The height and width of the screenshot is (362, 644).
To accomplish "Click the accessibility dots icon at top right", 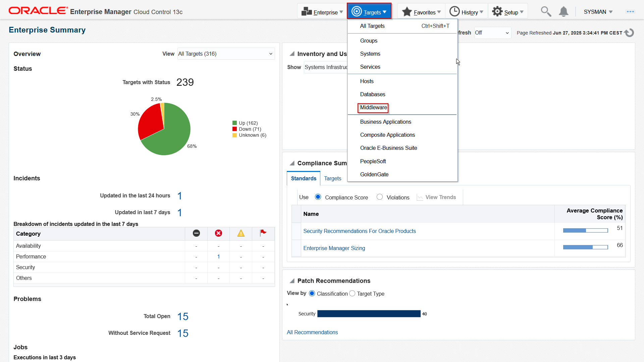I will pyautogui.click(x=630, y=12).
